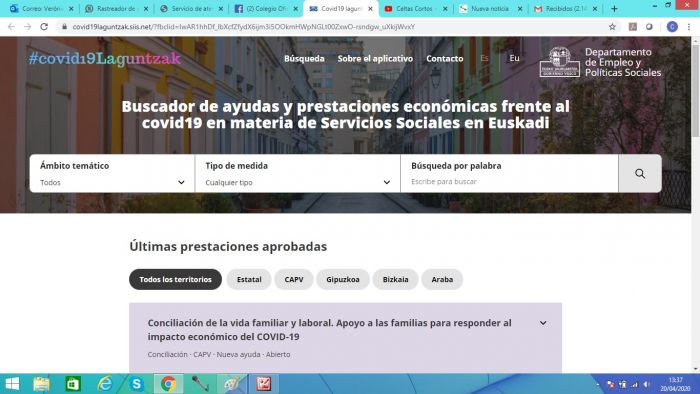Screen dimensions: 700x394
Task: Open the microphone app taskbar icon
Action: coord(200,384)
